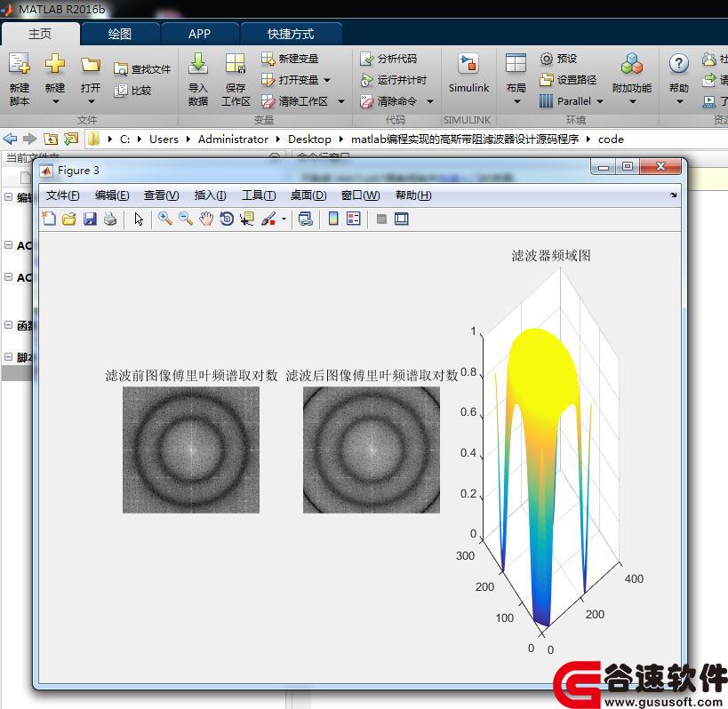Switch to the Shortcuts (快捷方式) tab
This screenshot has width=728, height=709.
pyautogui.click(x=291, y=34)
